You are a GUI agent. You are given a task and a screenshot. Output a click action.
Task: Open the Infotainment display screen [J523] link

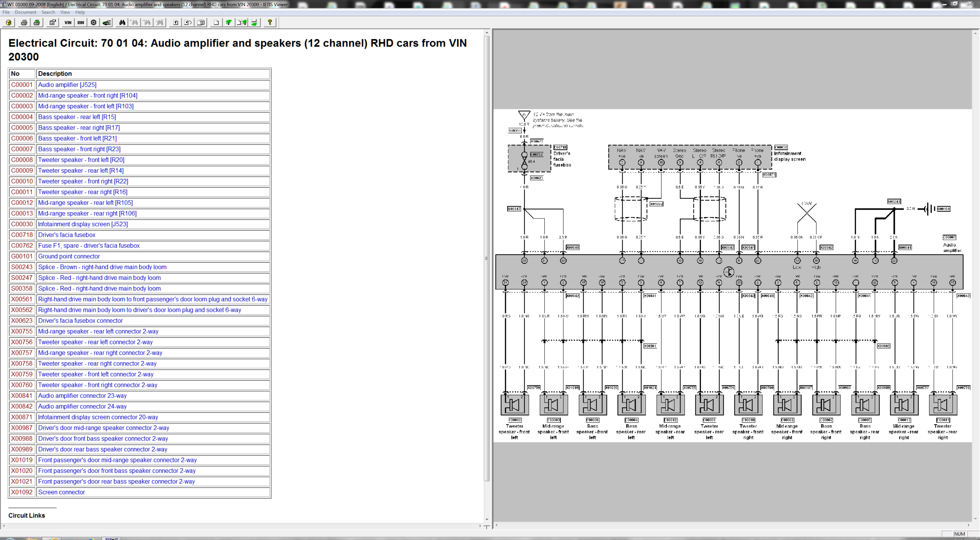[x=82, y=224]
